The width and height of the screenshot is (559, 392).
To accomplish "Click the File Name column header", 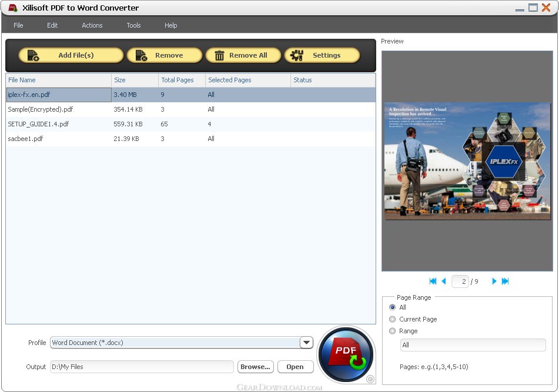I will (59, 80).
